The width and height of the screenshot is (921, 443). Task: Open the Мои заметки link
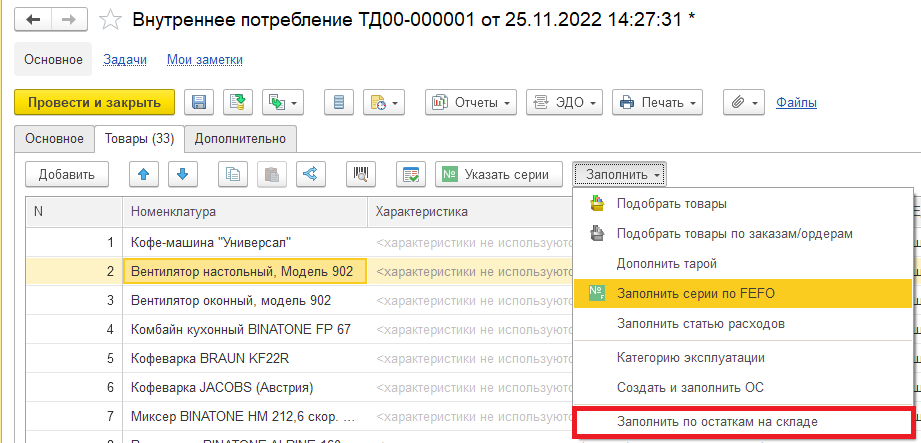click(x=204, y=59)
